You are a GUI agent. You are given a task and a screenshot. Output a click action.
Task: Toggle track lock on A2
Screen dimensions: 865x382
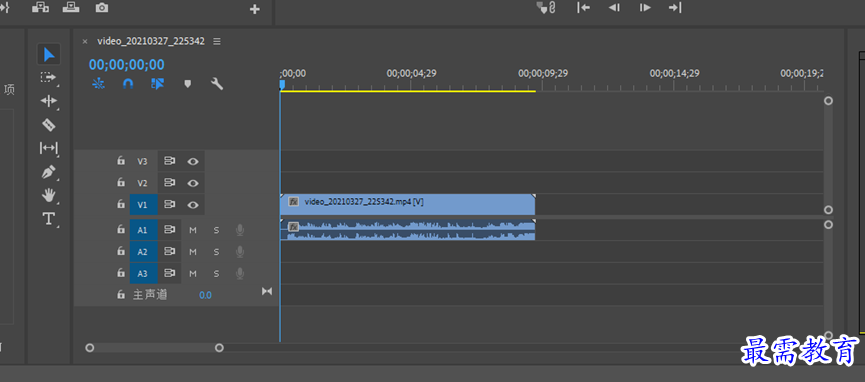121,252
